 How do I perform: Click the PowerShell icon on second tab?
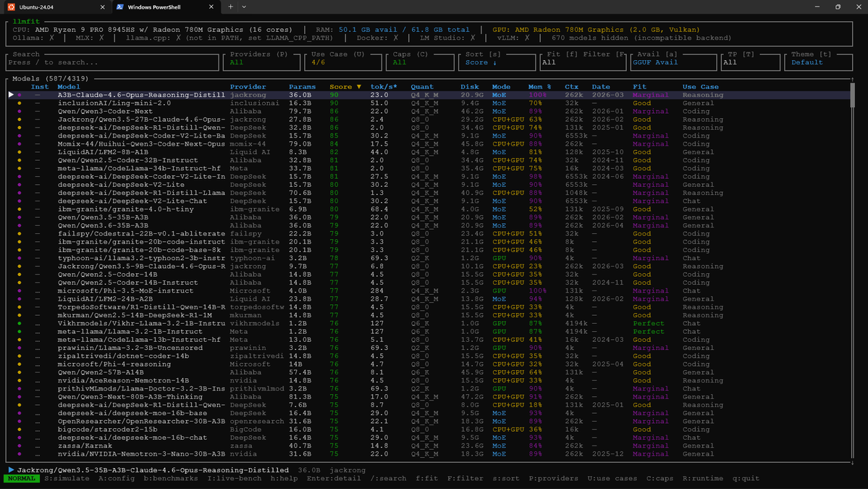(120, 7)
